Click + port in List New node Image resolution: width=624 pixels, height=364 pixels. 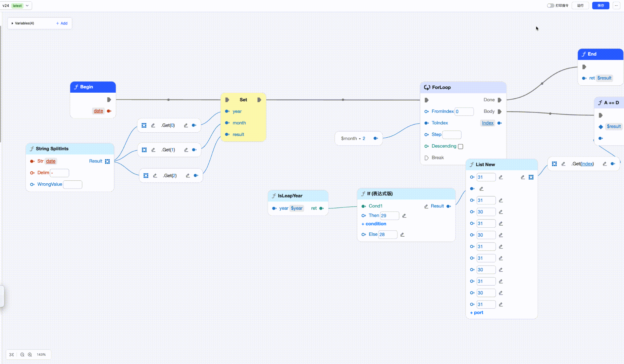pos(477,312)
